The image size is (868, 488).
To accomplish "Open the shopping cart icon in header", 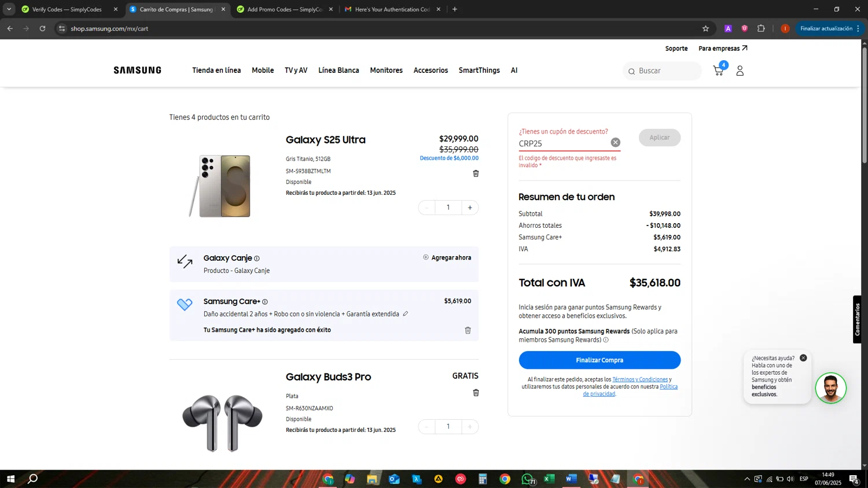I will click(x=719, y=70).
